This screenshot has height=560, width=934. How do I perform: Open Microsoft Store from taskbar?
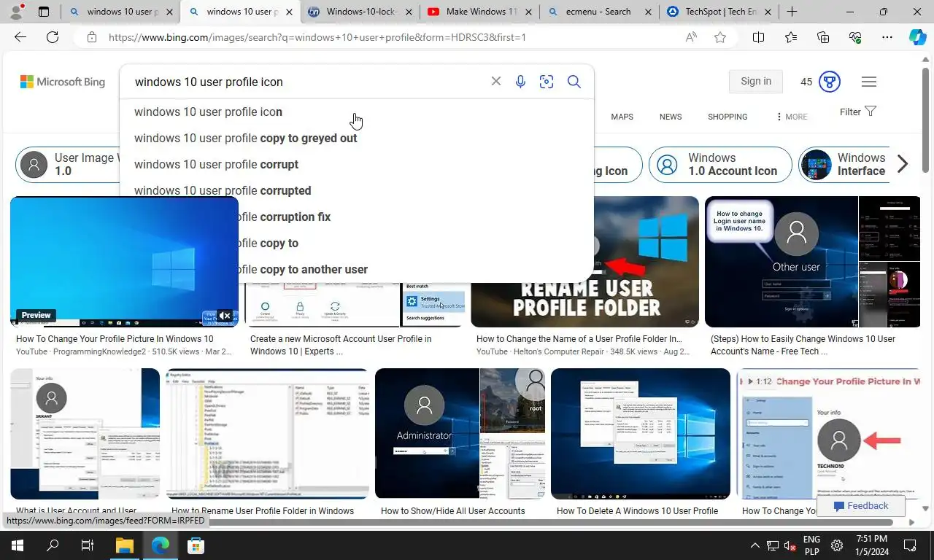click(x=195, y=545)
